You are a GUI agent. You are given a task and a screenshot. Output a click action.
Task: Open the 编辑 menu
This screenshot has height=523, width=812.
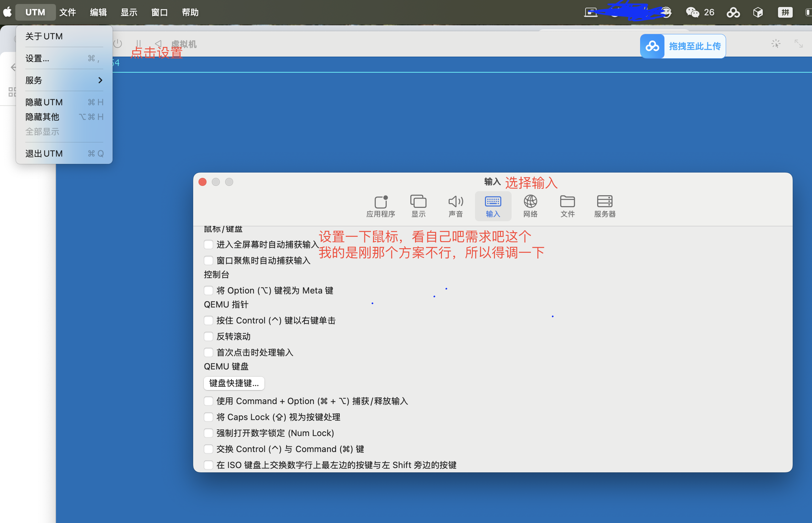(x=99, y=12)
